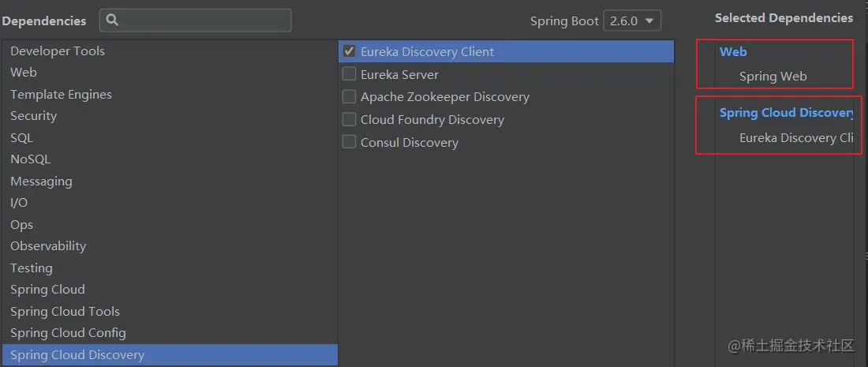The height and width of the screenshot is (367, 868).
Task: Choose the Spring Cloud Config category
Action: click(68, 333)
